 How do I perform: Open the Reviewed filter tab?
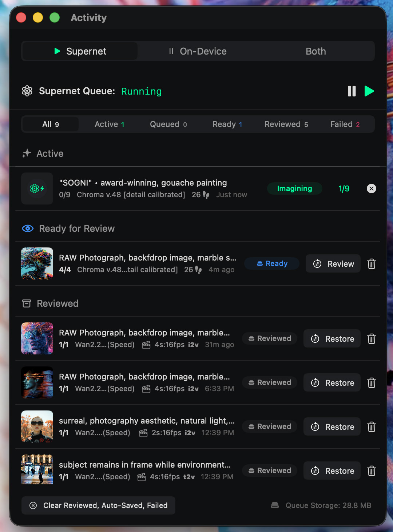point(286,124)
